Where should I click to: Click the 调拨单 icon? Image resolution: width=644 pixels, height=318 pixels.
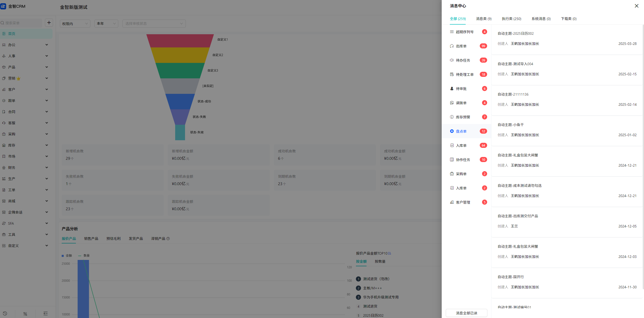pyautogui.click(x=452, y=103)
